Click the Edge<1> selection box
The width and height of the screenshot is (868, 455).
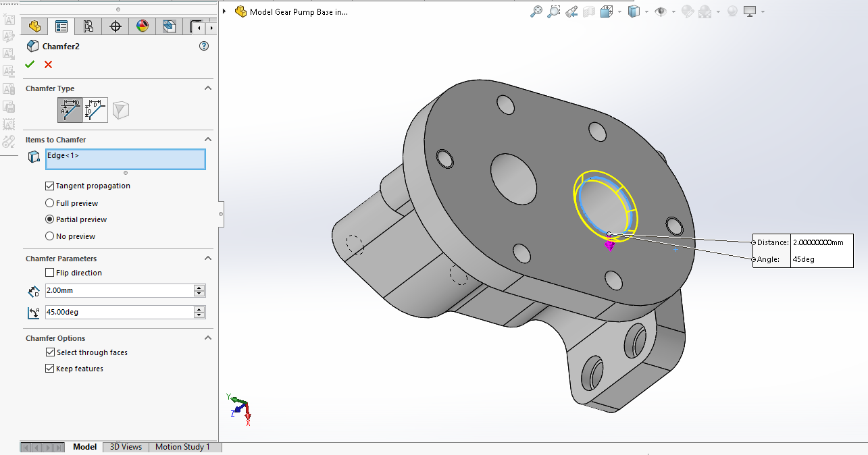125,159
